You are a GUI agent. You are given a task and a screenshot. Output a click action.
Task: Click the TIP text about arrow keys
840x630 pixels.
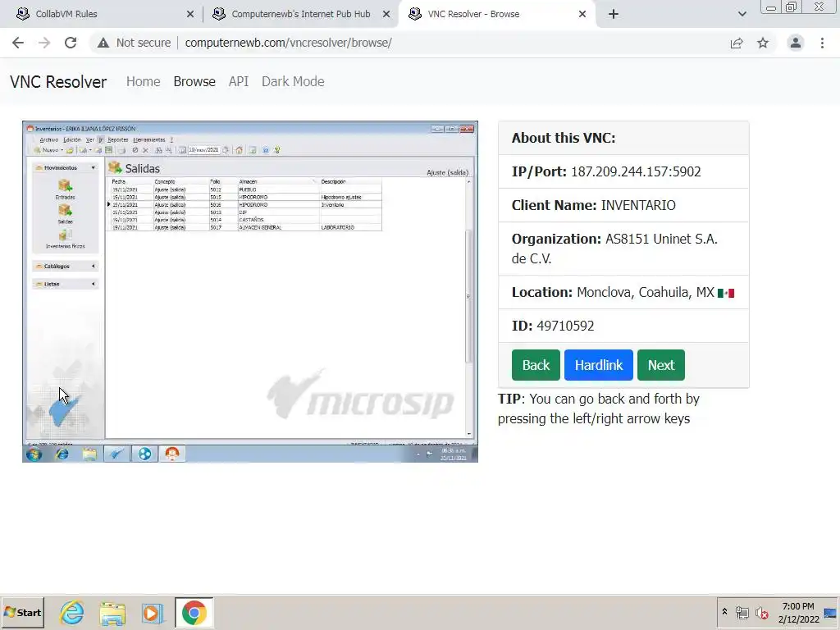(598, 409)
